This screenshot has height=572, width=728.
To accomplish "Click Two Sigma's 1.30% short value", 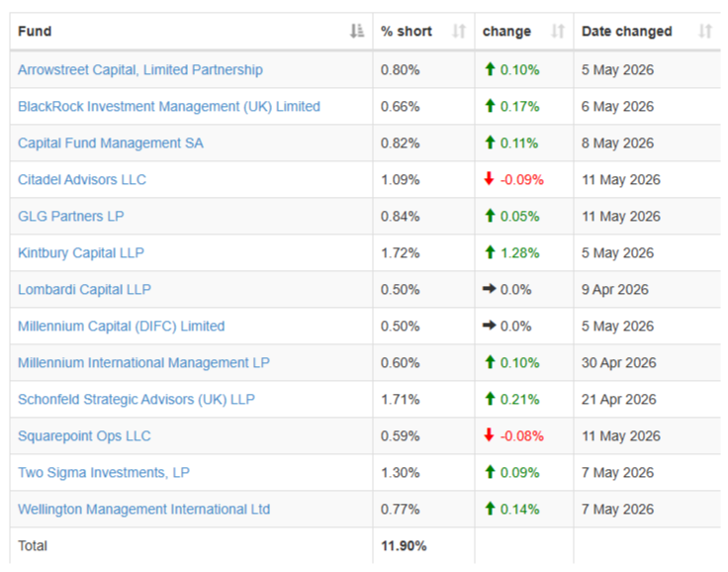I will click(x=401, y=473).
